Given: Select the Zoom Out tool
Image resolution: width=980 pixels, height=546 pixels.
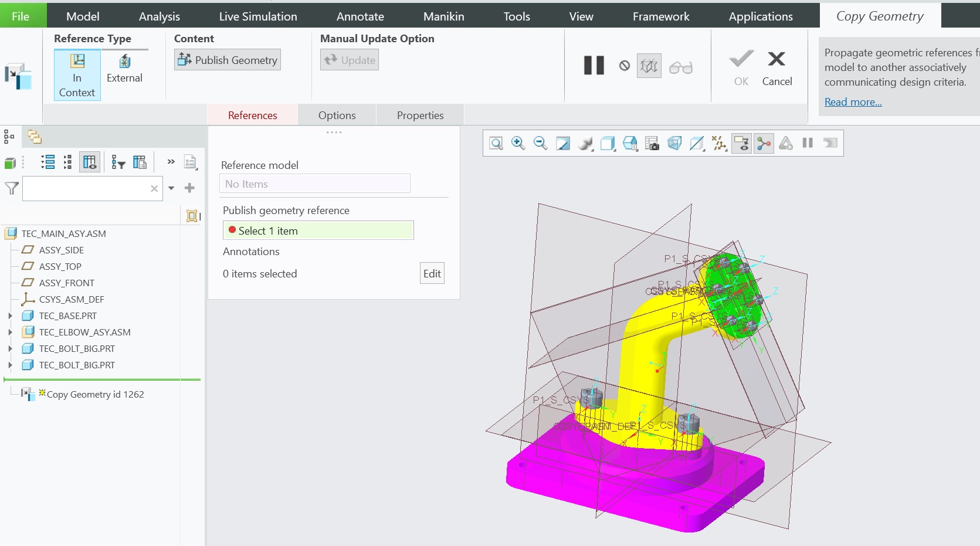Looking at the screenshot, I should [x=540, y=143].
